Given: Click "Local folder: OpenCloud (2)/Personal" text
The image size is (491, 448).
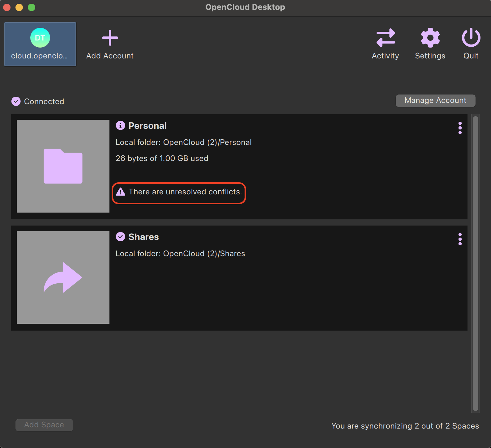Looking at the screenshot, I should (x=184, y=142).
